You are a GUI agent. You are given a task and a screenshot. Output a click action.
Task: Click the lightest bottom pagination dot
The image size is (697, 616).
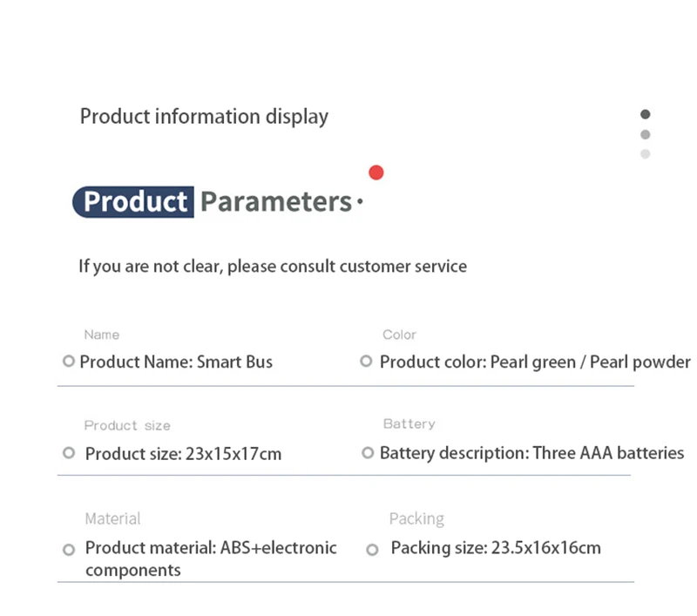[x=646, y=154]
